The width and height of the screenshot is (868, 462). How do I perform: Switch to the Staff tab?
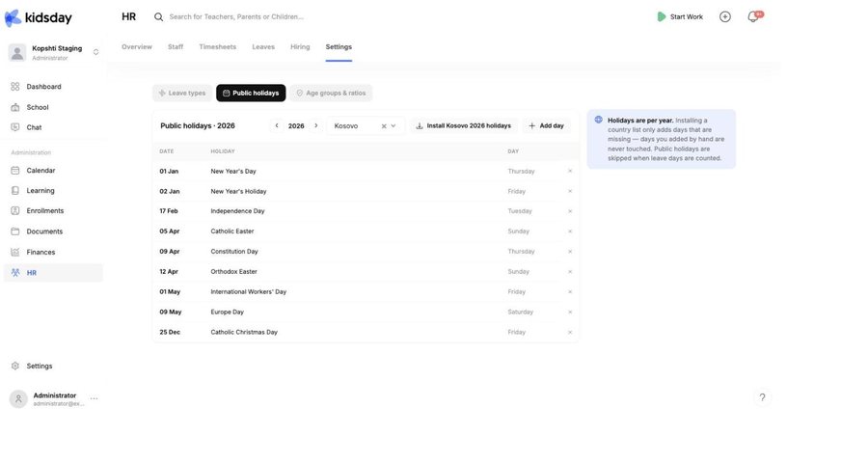176,47
